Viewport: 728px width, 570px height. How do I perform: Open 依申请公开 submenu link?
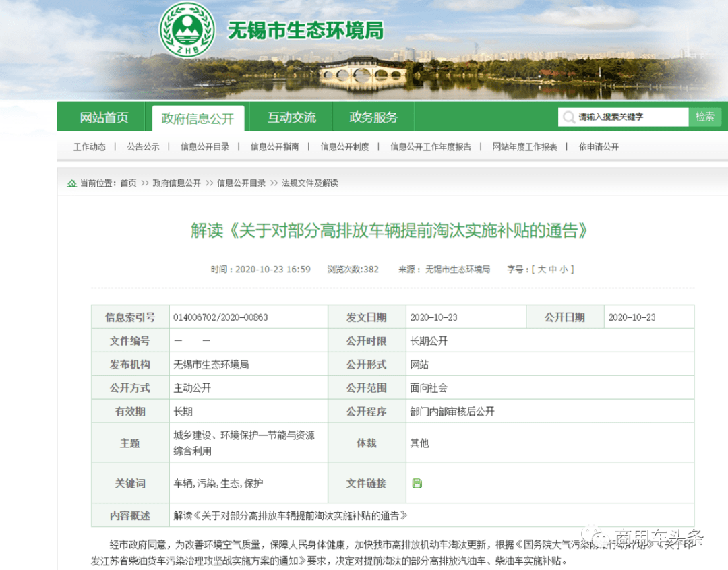(599, 147)
